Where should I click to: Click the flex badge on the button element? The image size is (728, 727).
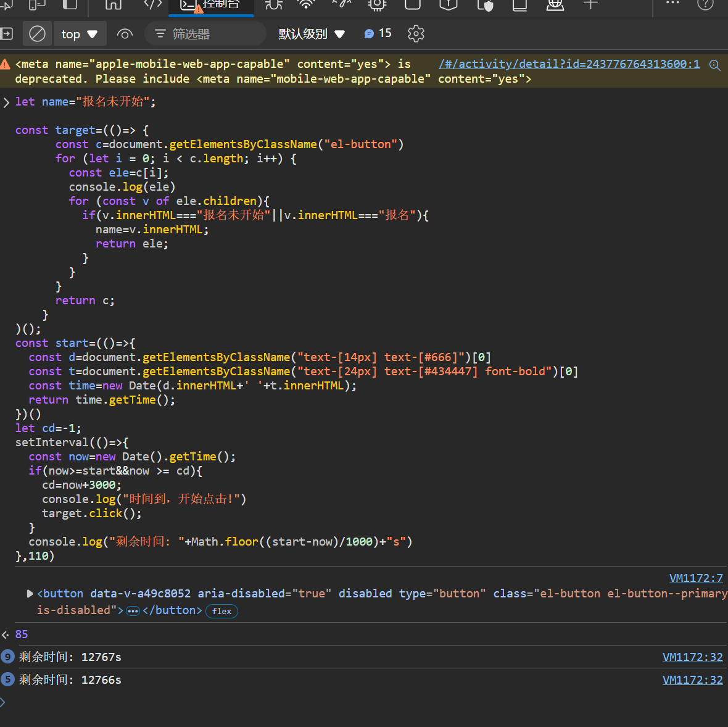coord(221,611)
